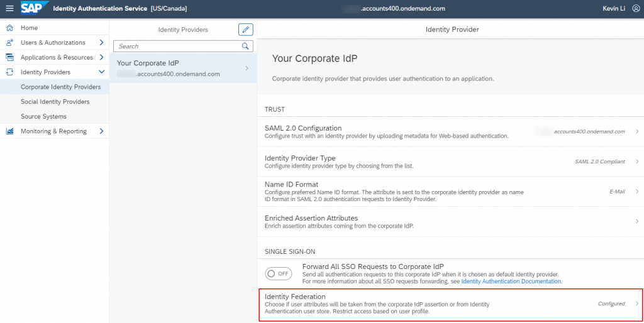
Task: Open SAML 2.0 Configuration row arrow
Action: (636, 131)
